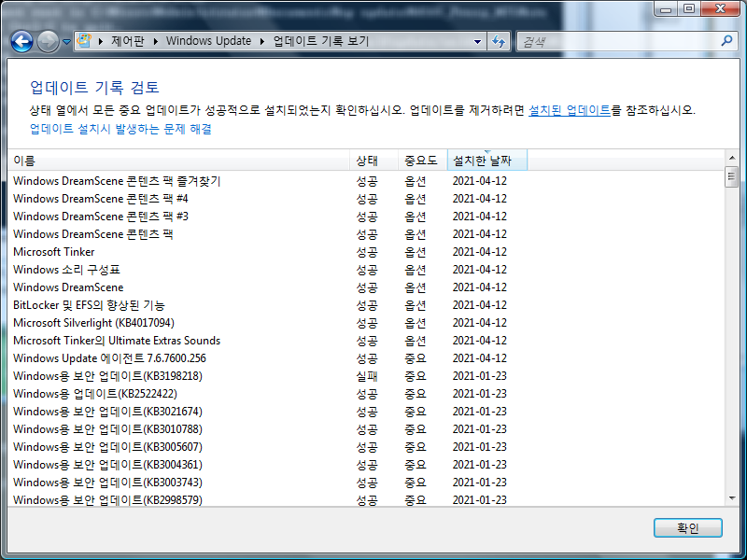
Task: Select security update KB3010788 row
Action: pyautogui.click(x=366, y=429)
